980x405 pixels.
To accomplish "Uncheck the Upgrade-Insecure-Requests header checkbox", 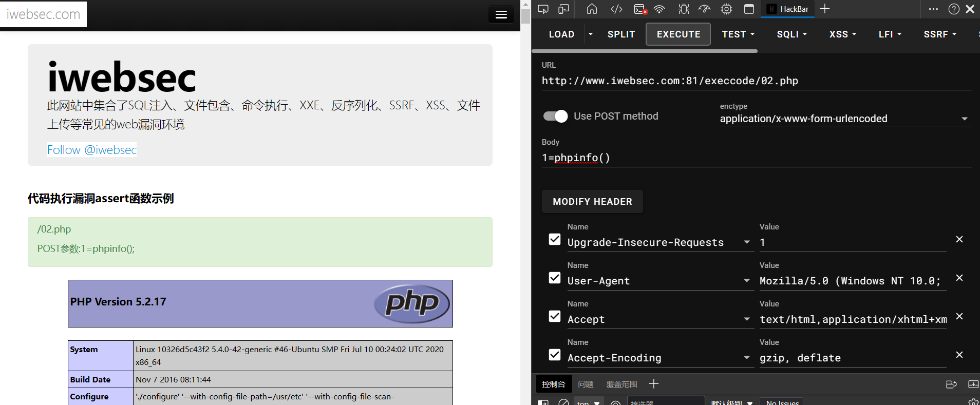I will pos(555,239).
